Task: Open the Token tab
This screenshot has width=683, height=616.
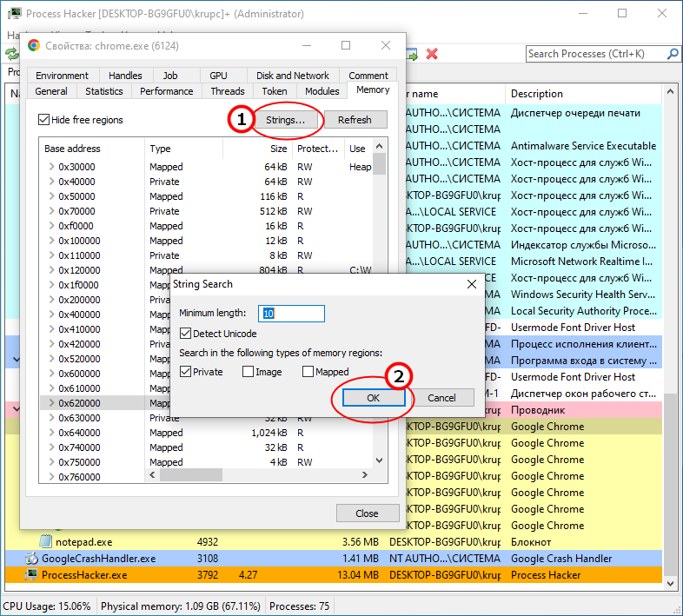Action: coord(275,91)
